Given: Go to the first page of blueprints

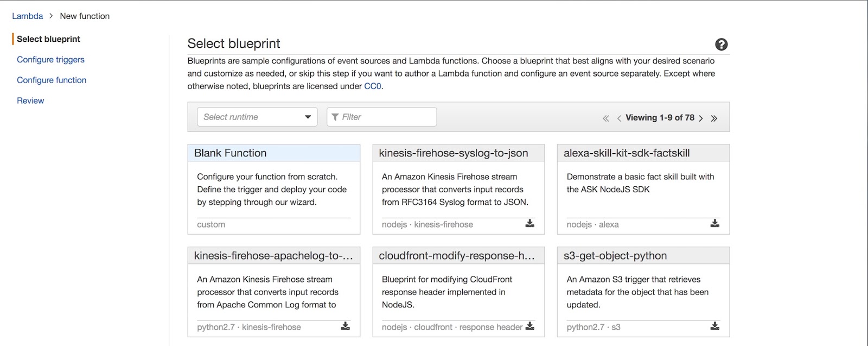Looking at the screenshot, I should pyautogui.click(x=606, y=118).
